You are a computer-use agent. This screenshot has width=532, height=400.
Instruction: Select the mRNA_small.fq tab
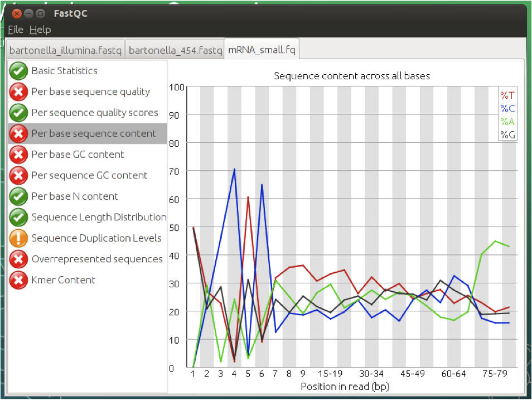(262, 50)
